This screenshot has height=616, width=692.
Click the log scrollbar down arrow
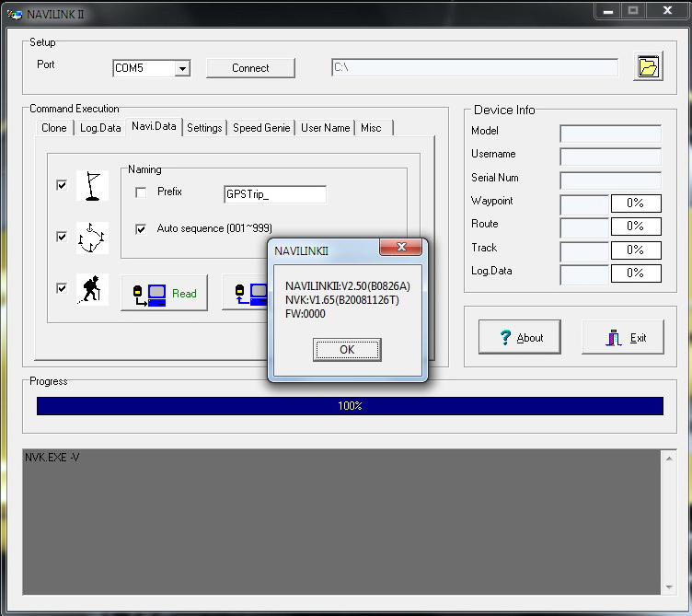click(x=669, y=587)
